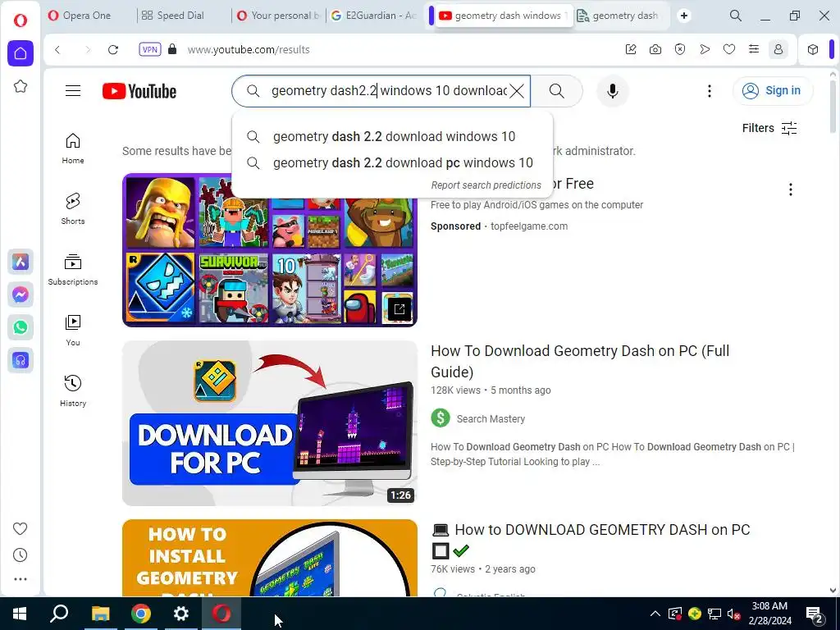Launch Google Chrome from taskbar
Image resolution: width=840 pixels, height=630 pixels.
[x=140, y=614]
